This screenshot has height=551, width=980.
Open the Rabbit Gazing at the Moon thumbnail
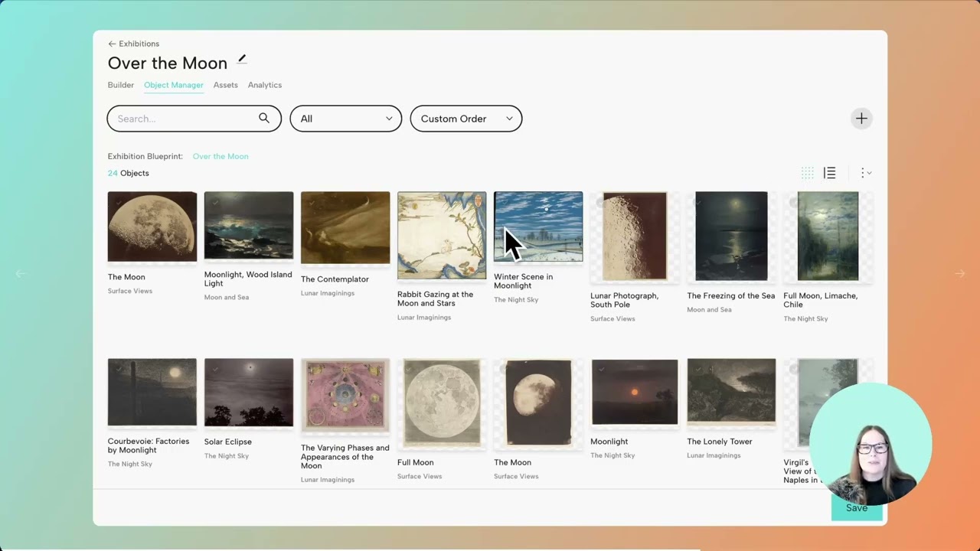coord(442,235)
